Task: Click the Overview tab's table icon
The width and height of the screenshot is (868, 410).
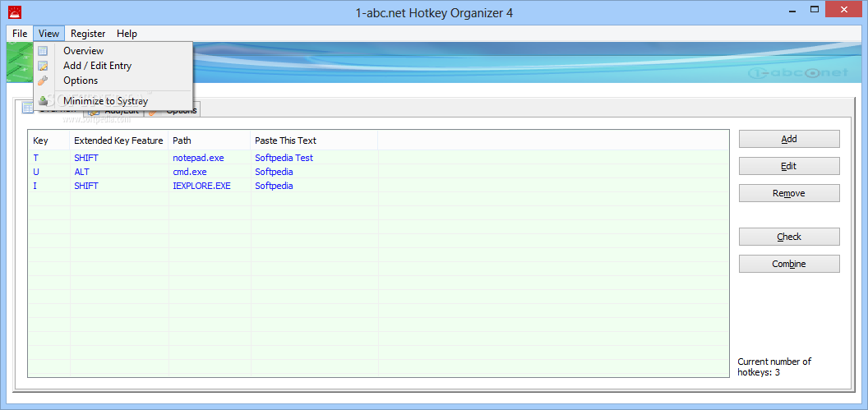Action: (27, 108)
